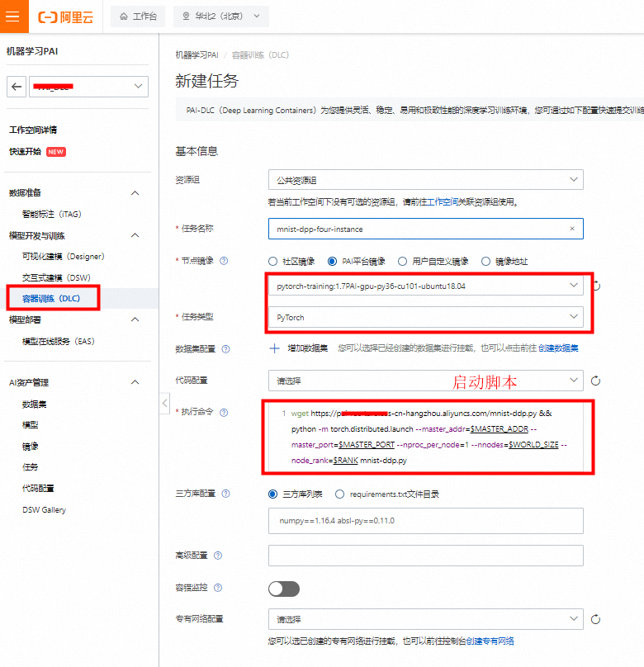The image size is (644, 667).
Task: Open 镜像 under AI资产管理
Action: point(30,446)
